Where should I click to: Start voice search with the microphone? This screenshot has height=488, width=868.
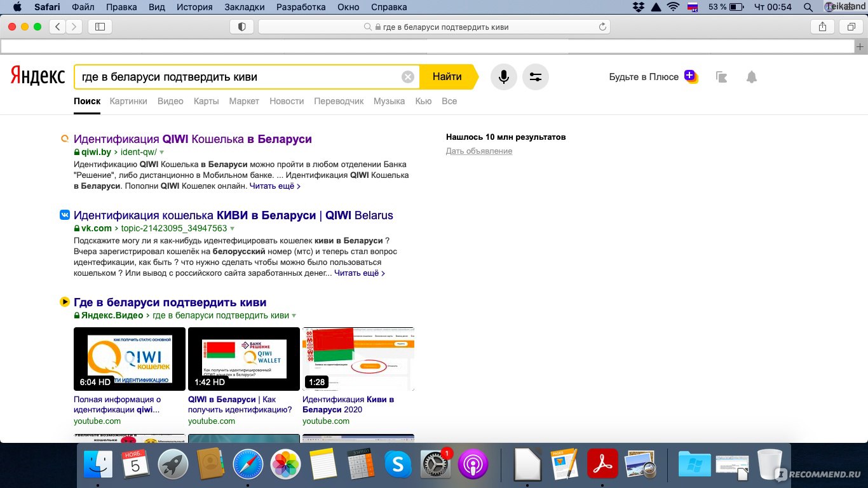(504, 77)
